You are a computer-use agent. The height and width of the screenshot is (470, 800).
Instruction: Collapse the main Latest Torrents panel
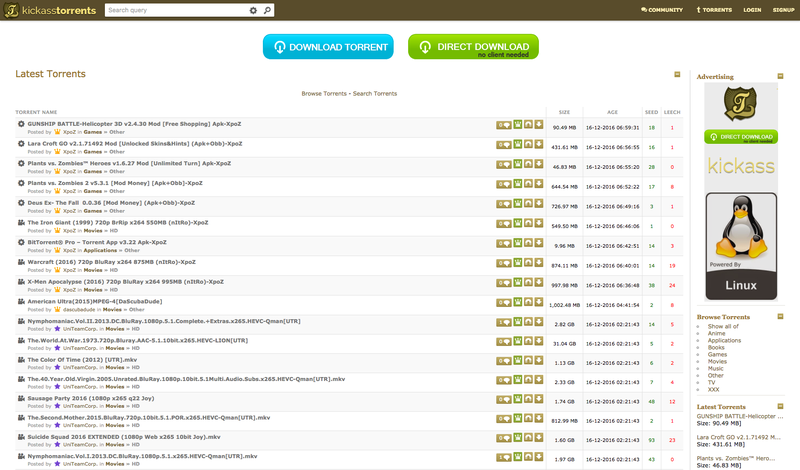coord(677,75)
